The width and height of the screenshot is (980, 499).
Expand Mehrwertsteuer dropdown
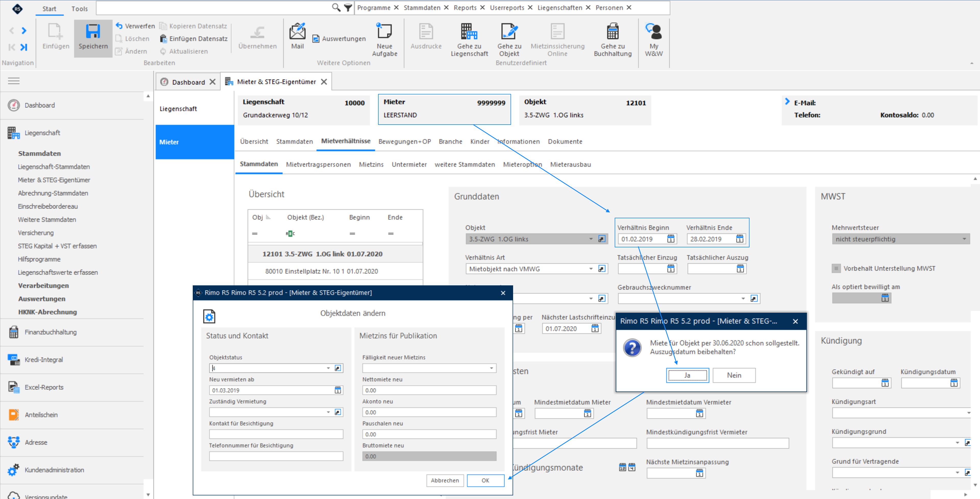tap(964, 239)
